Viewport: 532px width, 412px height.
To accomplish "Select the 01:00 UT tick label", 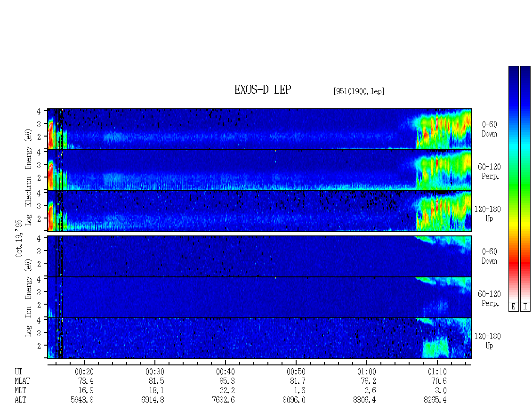I will tap(366, 372).
